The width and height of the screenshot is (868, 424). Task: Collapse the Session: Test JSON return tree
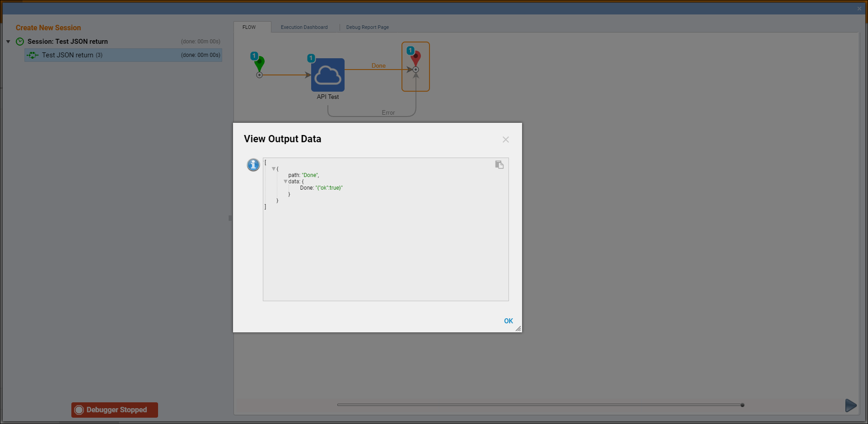(x=8, y=42)
